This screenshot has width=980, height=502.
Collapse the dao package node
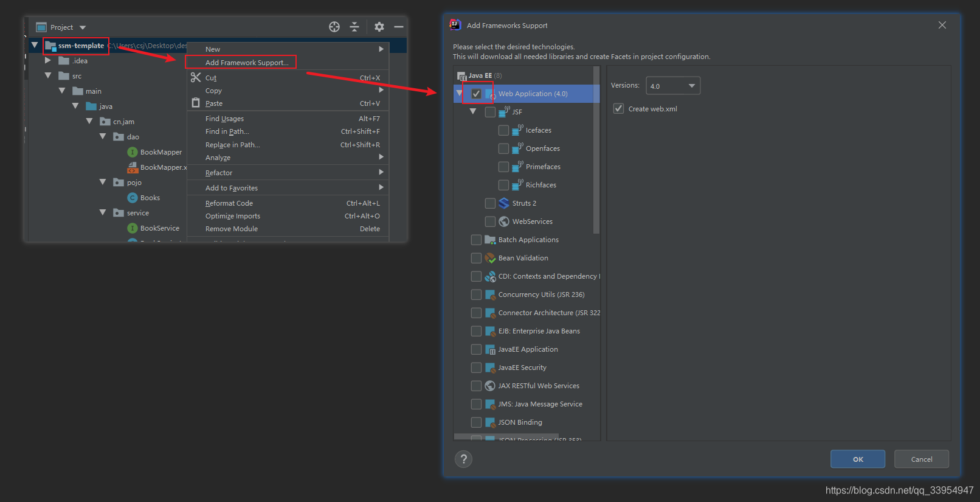[x=103, y=136]
